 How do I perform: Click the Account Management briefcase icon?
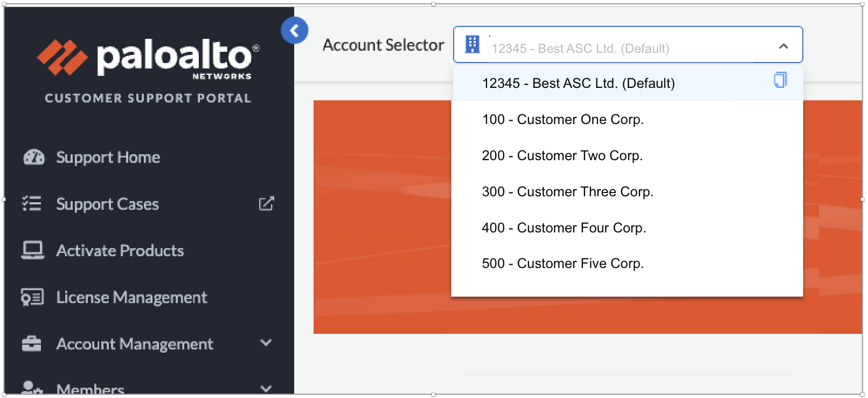coord(32,344)
